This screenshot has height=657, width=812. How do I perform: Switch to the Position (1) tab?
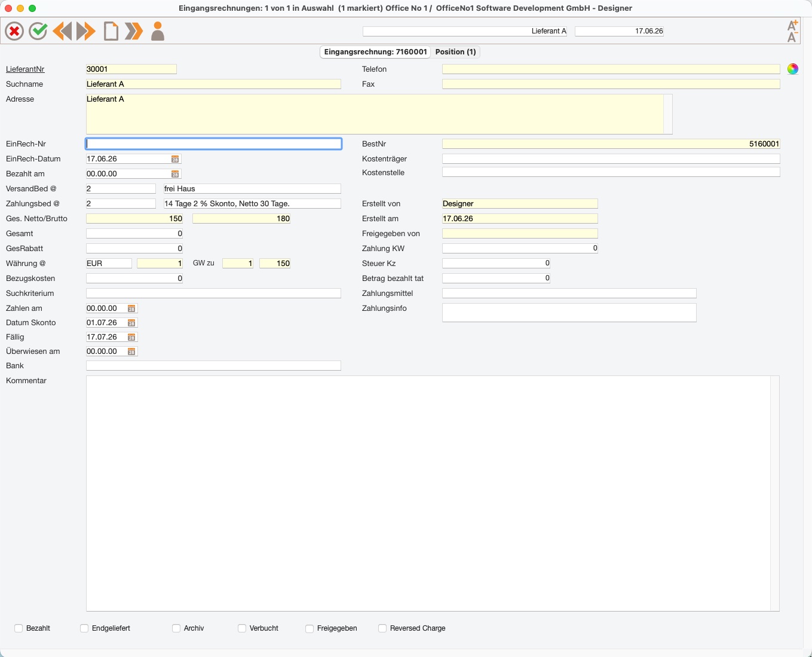pyautogui.click(x=456, y=52)
